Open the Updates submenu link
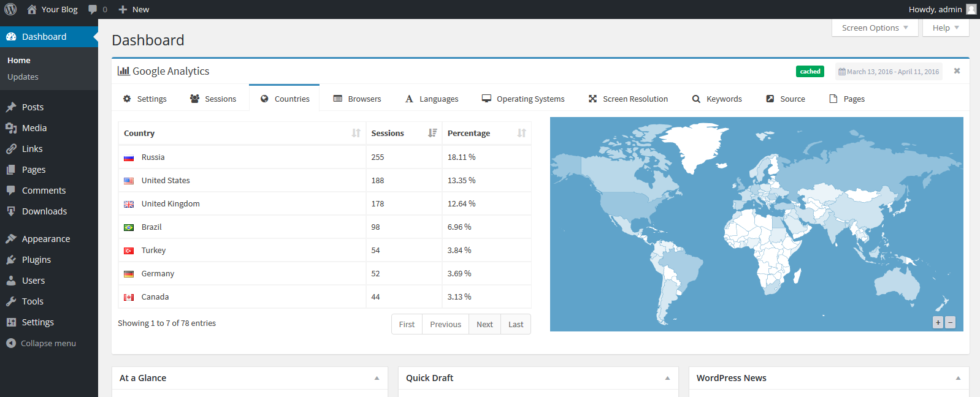The width and height of the screenshot is (980, 397). coord(23,77)
